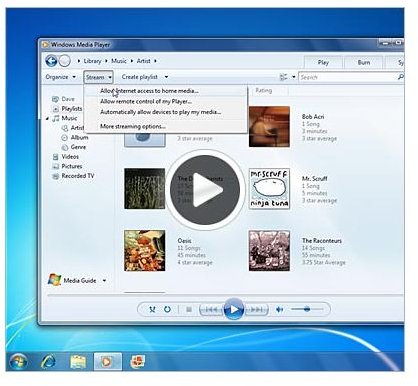Select Recorded TV in the navigation pane

pos(73,176)
